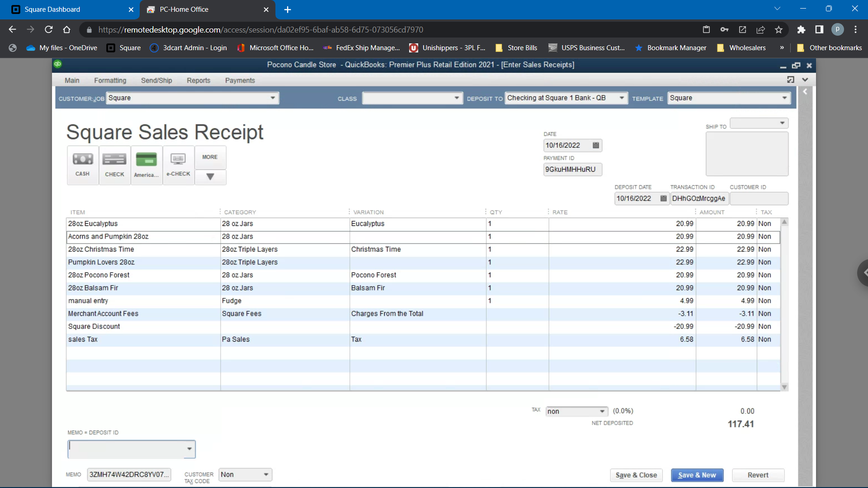868x488 pixels.
Task: Switch to the Square Dashboard browser tab
Action: 53,9
